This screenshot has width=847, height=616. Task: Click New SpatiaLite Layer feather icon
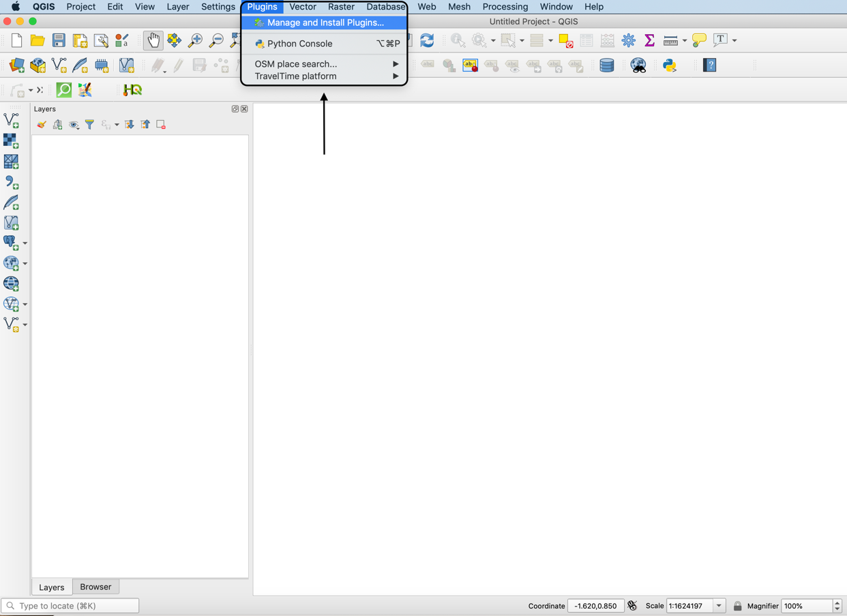(80, 65)
